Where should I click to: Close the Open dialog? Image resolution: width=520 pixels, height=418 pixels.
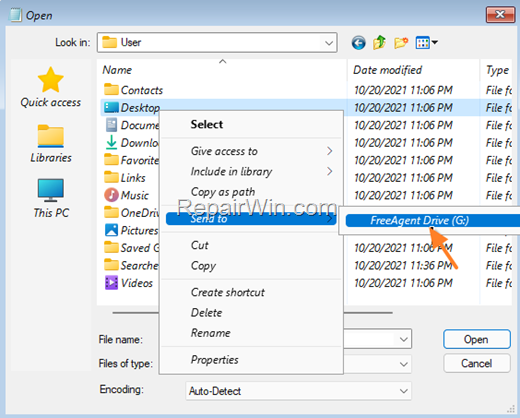click(x=500, y=15)
